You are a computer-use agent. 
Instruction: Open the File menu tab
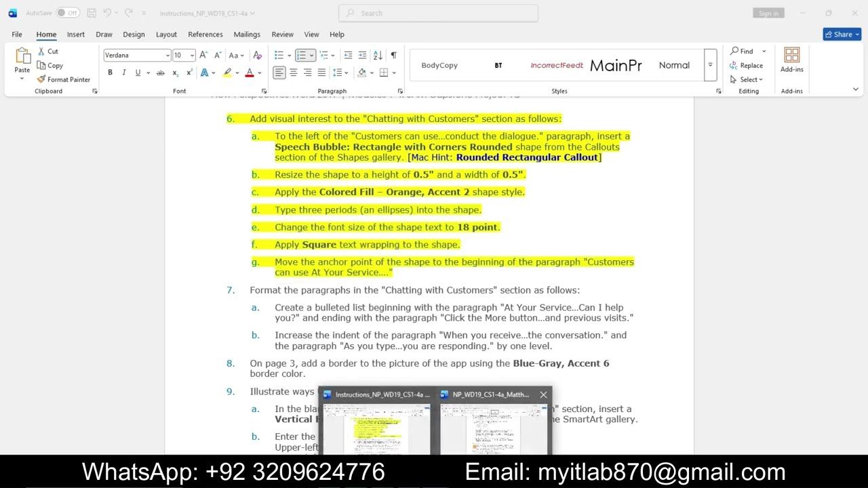(17, 34)
